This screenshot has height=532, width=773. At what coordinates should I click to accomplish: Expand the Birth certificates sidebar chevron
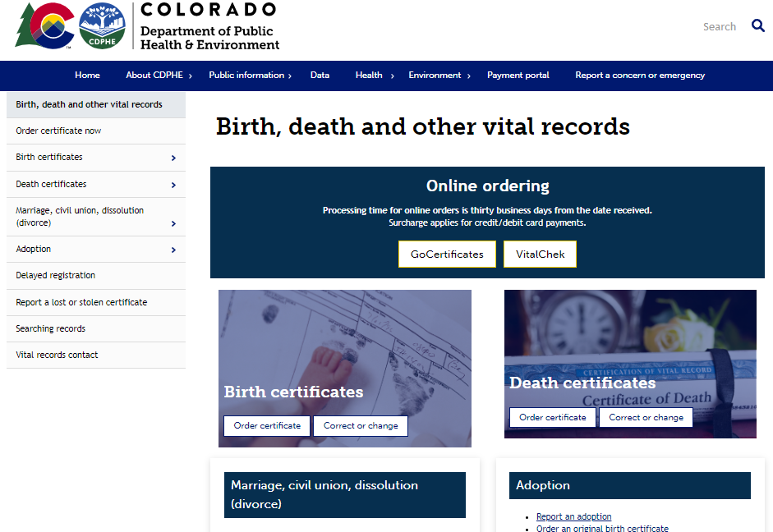coord(173,157)
